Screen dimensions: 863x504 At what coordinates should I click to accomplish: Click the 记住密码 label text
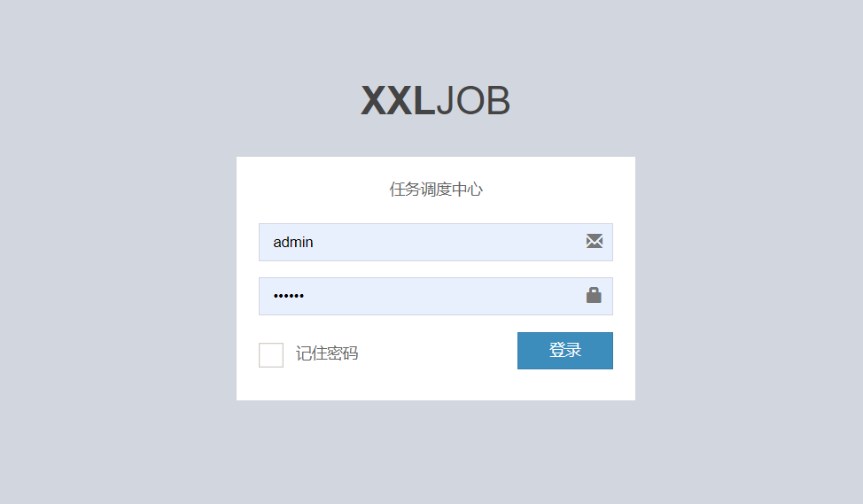(x=327, y=353)
